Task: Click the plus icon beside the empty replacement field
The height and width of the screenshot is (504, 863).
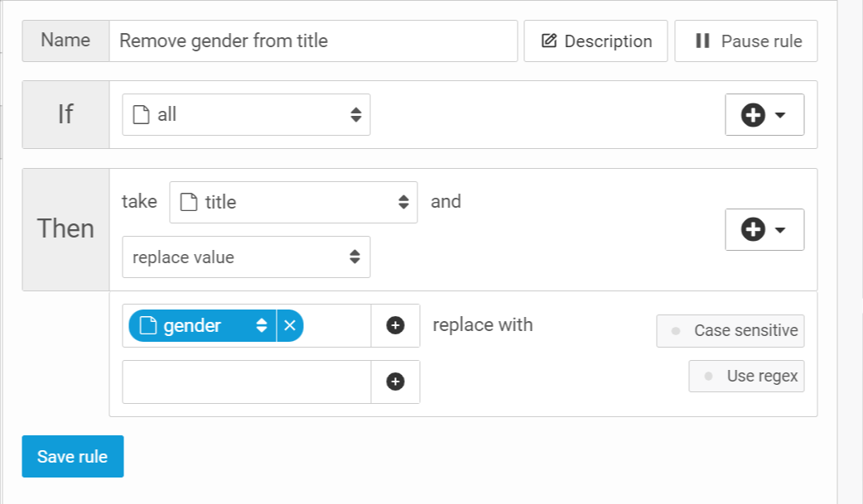Action: tap(395, 382)
